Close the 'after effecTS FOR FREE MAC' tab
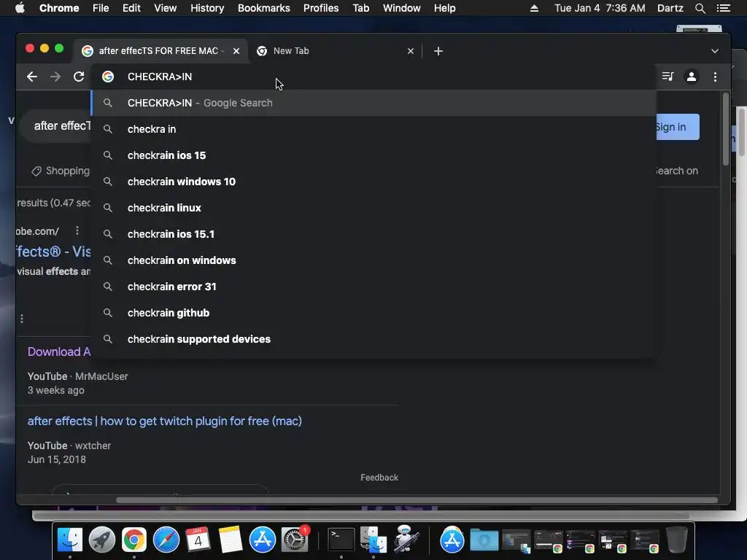The width and height of the screenshot is (747, 560). point(236,51)
